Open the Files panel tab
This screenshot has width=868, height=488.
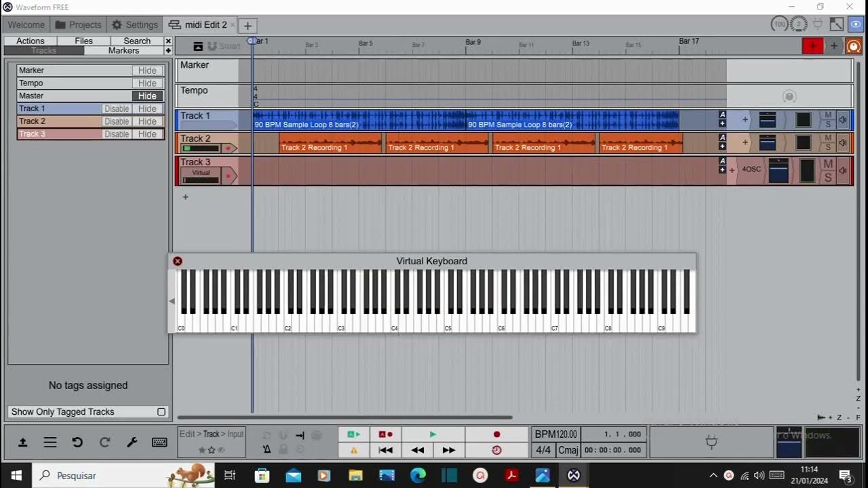pos(84,41)
